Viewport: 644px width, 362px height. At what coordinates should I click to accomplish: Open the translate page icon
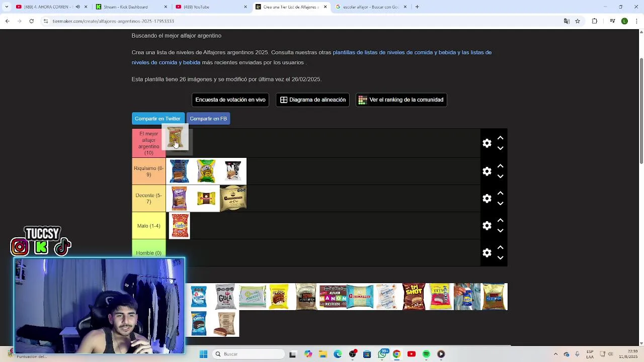point(567,21)
